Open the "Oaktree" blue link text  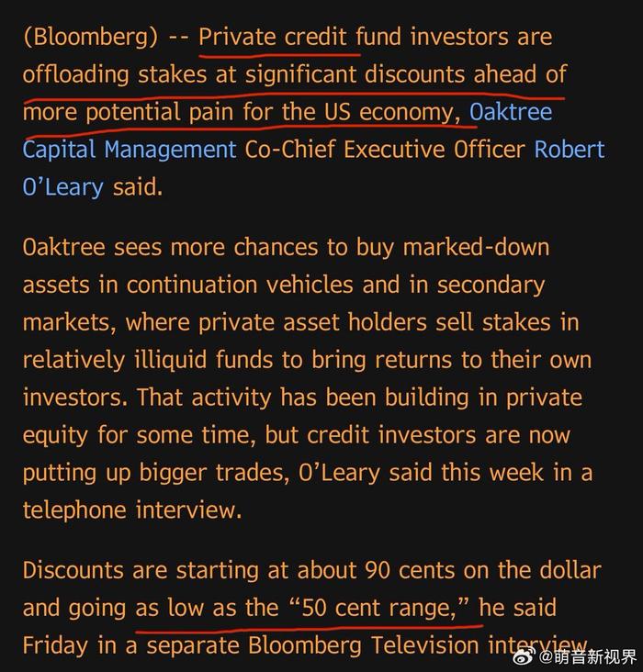click(x=511, y=112)
